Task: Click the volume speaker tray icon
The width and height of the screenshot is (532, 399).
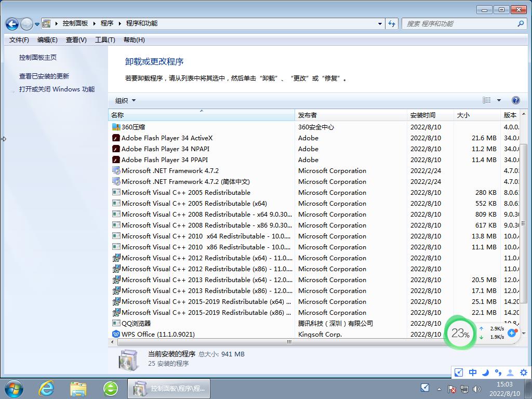Action: [477, 389]
